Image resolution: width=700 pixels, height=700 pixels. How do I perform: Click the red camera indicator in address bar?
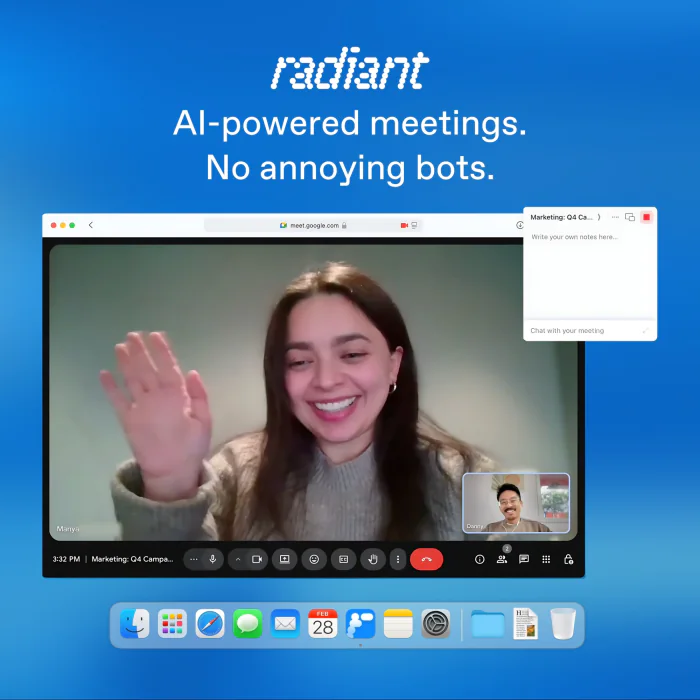point(404,225)
